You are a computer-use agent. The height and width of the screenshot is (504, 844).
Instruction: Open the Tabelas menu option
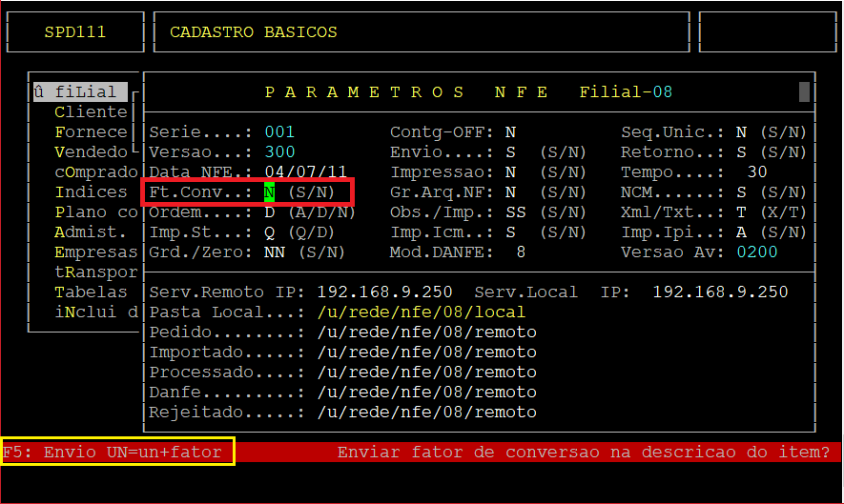coord(91,292)
